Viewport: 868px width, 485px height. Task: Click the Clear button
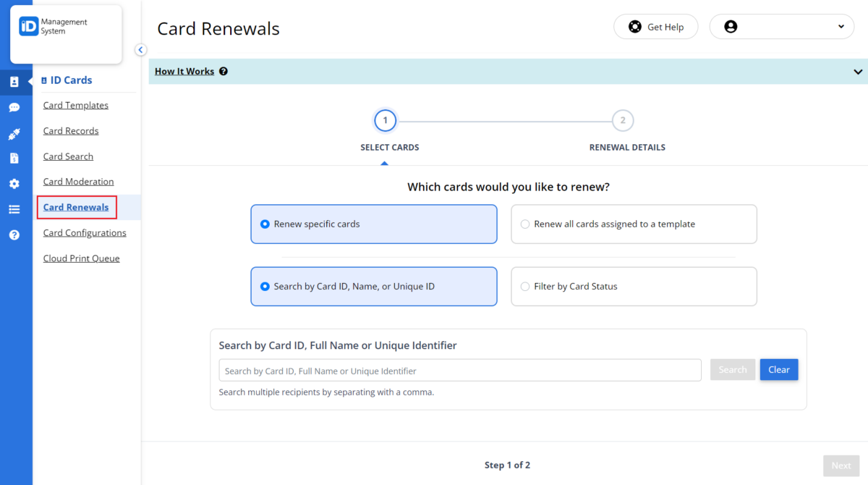pos(778,369)
